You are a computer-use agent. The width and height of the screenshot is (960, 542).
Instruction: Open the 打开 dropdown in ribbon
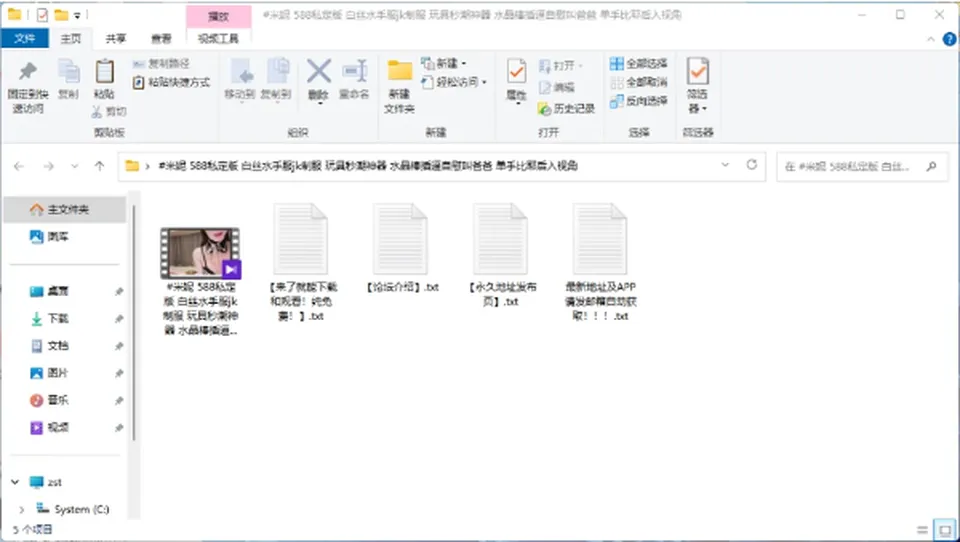(580, 66)
